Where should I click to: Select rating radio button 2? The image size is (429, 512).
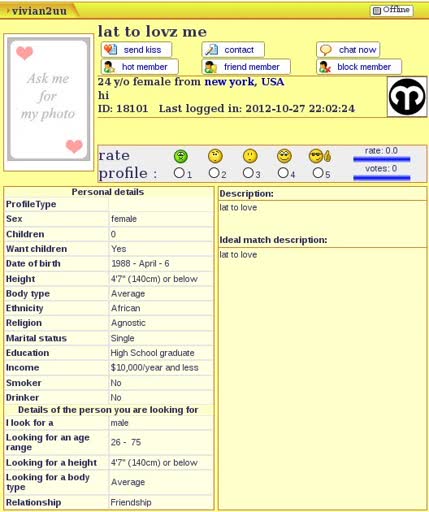coord(214,173)
